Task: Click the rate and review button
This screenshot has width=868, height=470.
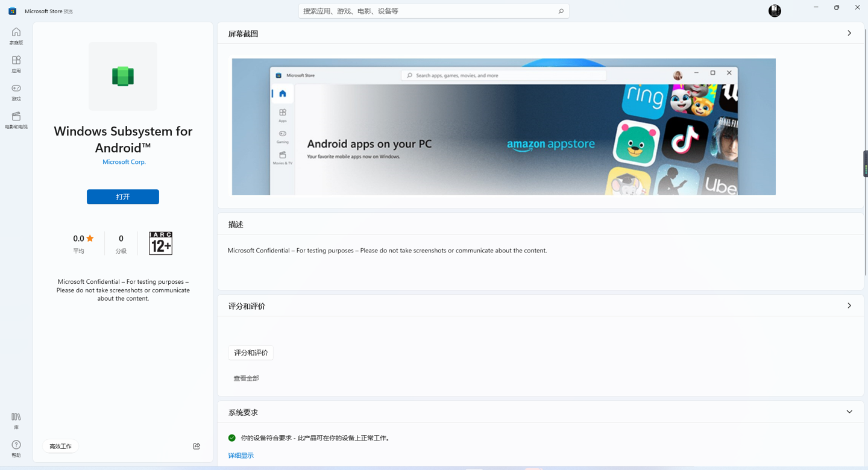Action: click(251, 352)
